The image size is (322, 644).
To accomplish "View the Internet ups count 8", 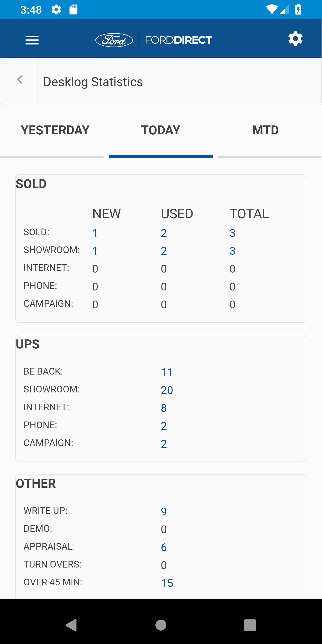I will 164,408.
